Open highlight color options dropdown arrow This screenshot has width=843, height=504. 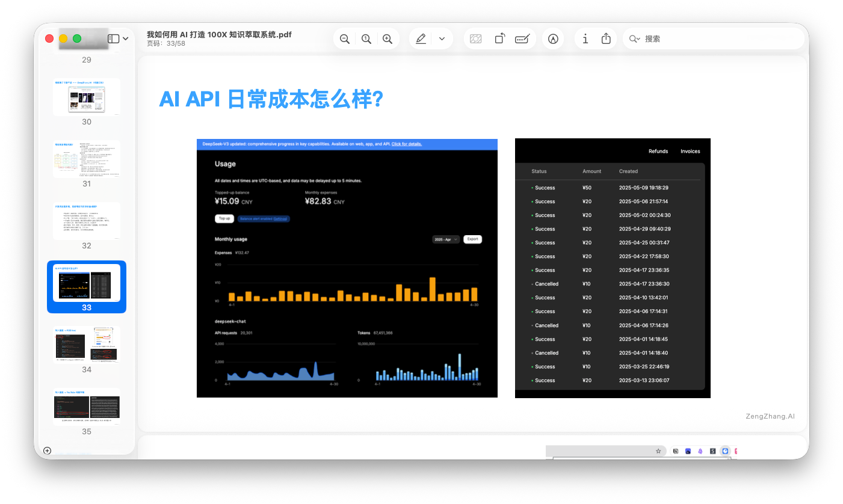pos(442,38)
